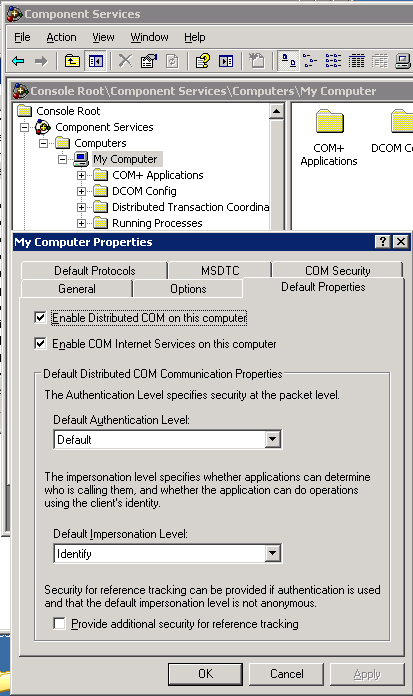Switch to Default Protocols tab

pos(94,270)
